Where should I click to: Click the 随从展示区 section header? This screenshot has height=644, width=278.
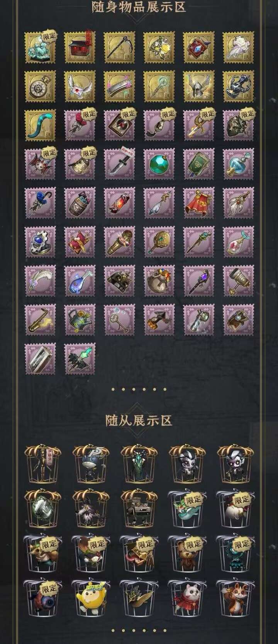(x=139, y=420)
